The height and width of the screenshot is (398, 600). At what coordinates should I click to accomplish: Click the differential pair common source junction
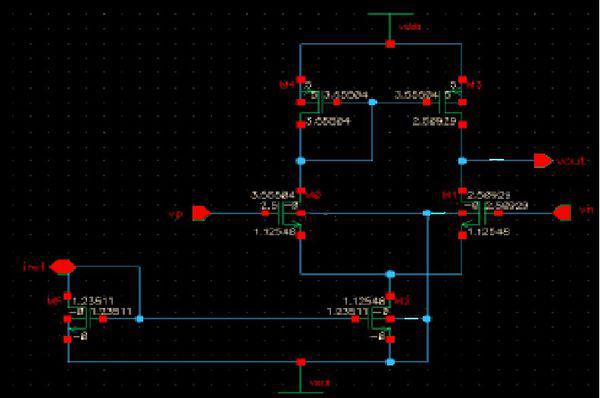click(x=390, y=274)
